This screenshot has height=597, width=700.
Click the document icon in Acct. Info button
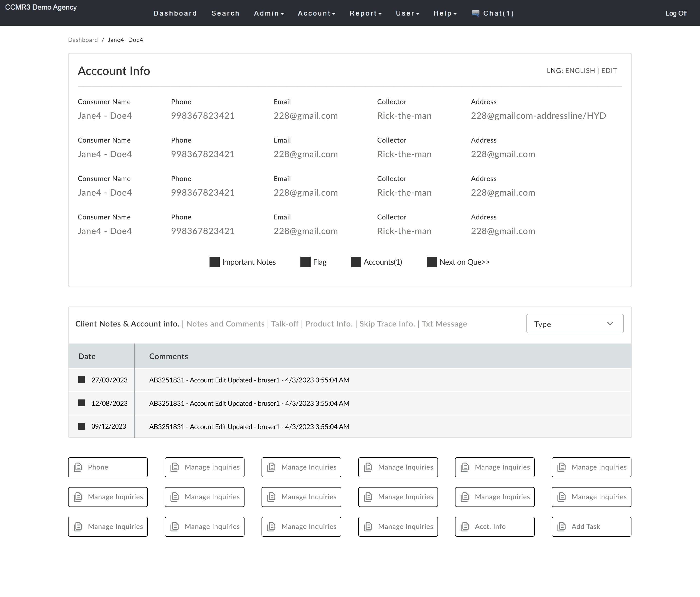point(465,527)
